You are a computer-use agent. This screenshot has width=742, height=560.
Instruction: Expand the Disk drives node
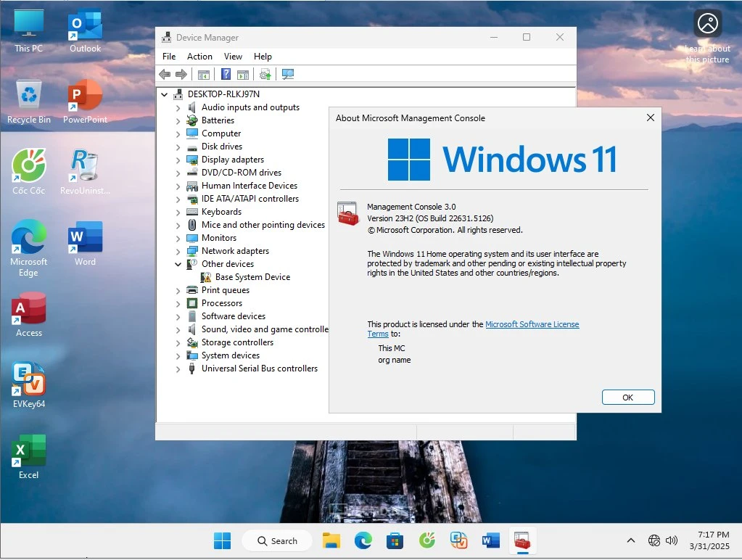click(178, 147)
